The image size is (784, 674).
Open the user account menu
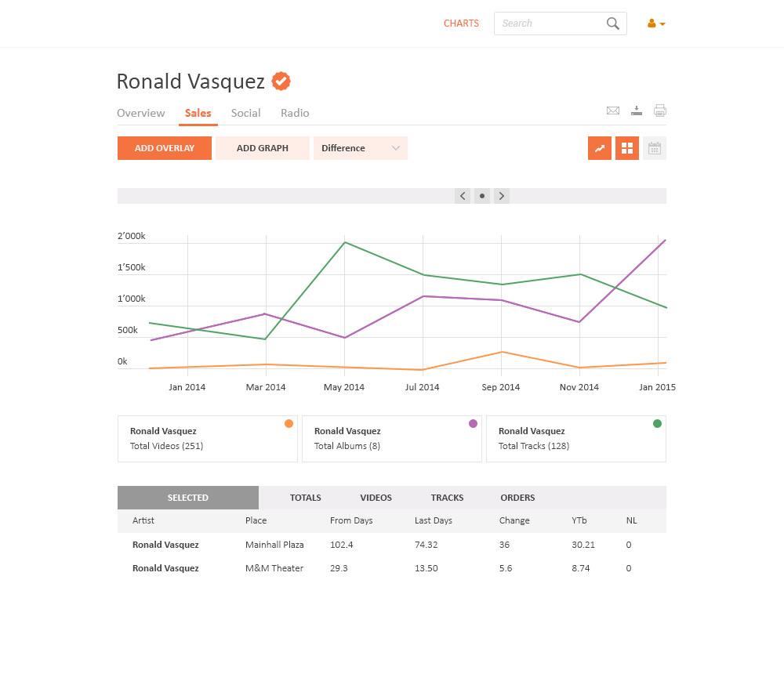[x=656, y=24]
